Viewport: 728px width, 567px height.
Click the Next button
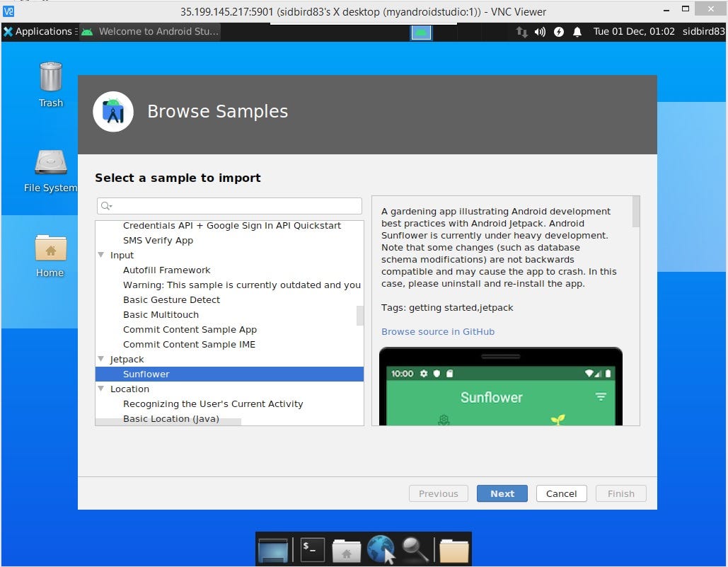pyautogui.click(x=502, y=493)
